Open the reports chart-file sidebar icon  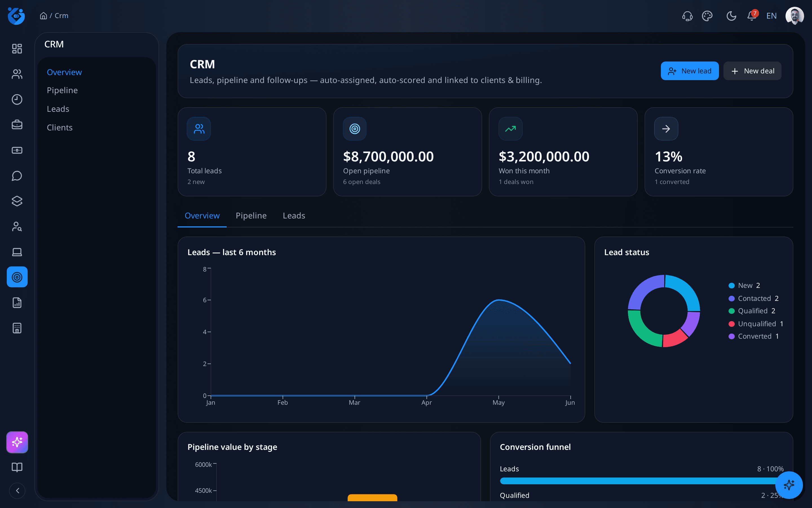coord(17,303)
